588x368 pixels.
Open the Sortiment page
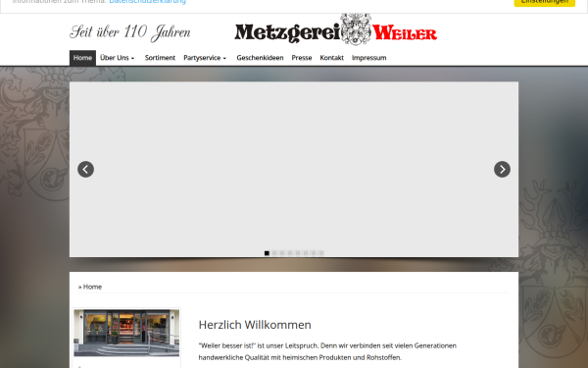pos(160,58)
